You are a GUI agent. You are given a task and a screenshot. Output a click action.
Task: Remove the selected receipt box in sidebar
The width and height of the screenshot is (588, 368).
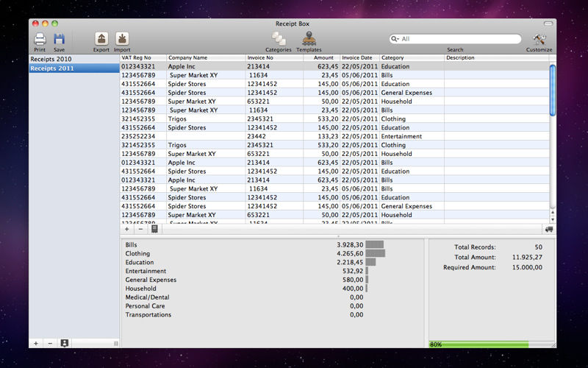[50, 343]
